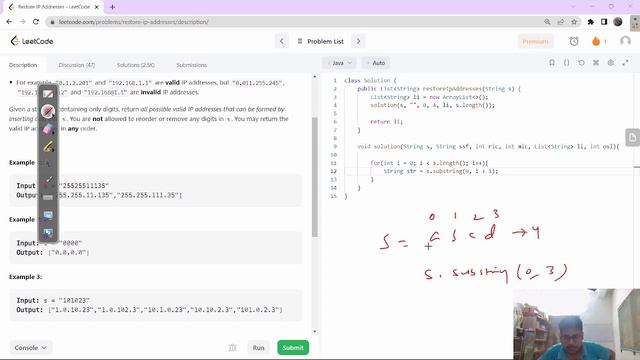Click the Run button
640x360 pixels.
(258, 348)
